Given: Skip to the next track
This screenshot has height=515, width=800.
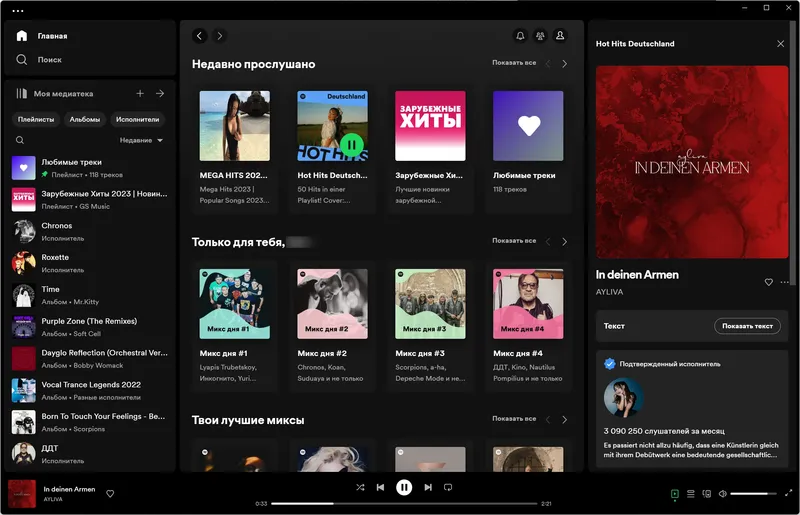Looking at the screenshot, I should [x=428, y=487].
